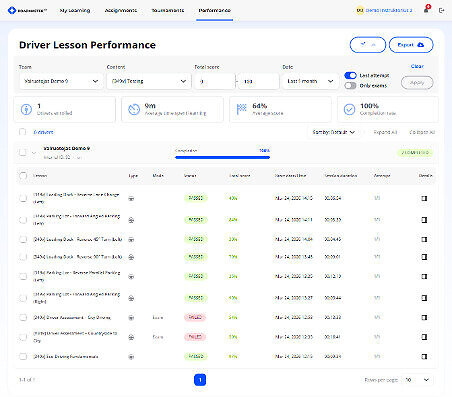Viewport: 452px width, 397px height.
Task: Click the logout icon in header
Action: (442, 11)
